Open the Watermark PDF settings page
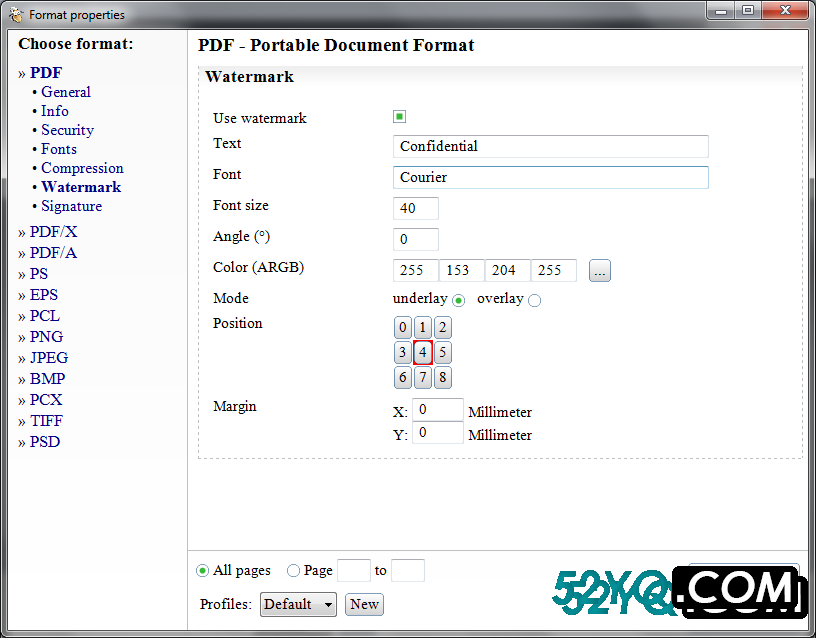The image size is (816, 638). point(81,187)
